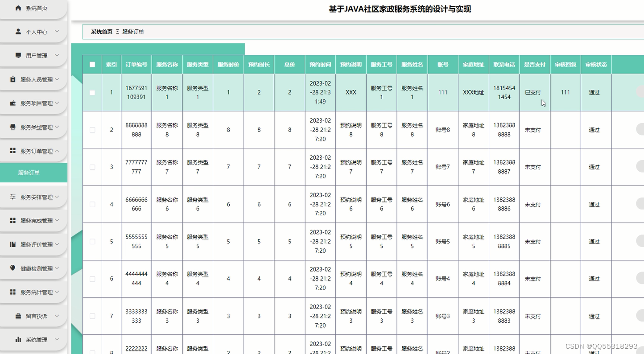
Task: Go to 系统首页 in the breadcrumb
Action: (x=102, y=32)
